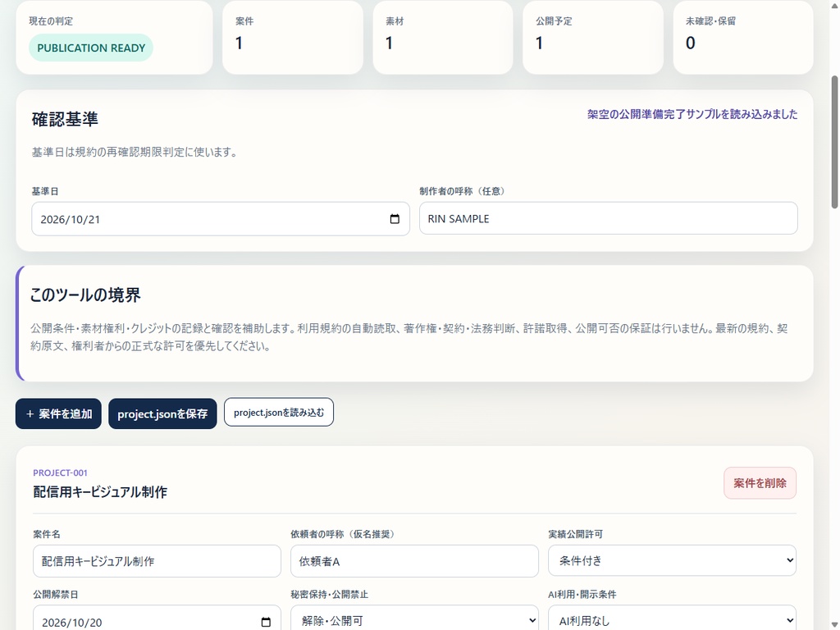Click the 基準日は規約の再確認期限判定に使います description

[135, 152]
